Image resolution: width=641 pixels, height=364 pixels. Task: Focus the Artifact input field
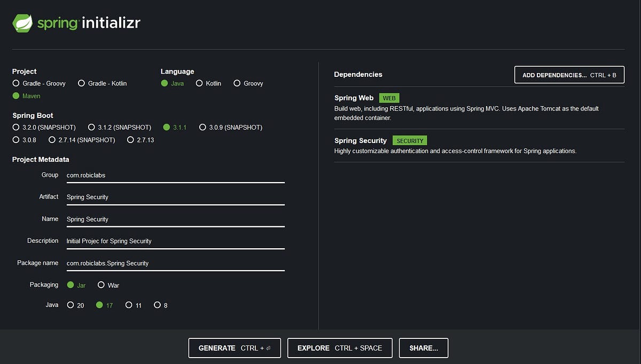pos(175,197)
